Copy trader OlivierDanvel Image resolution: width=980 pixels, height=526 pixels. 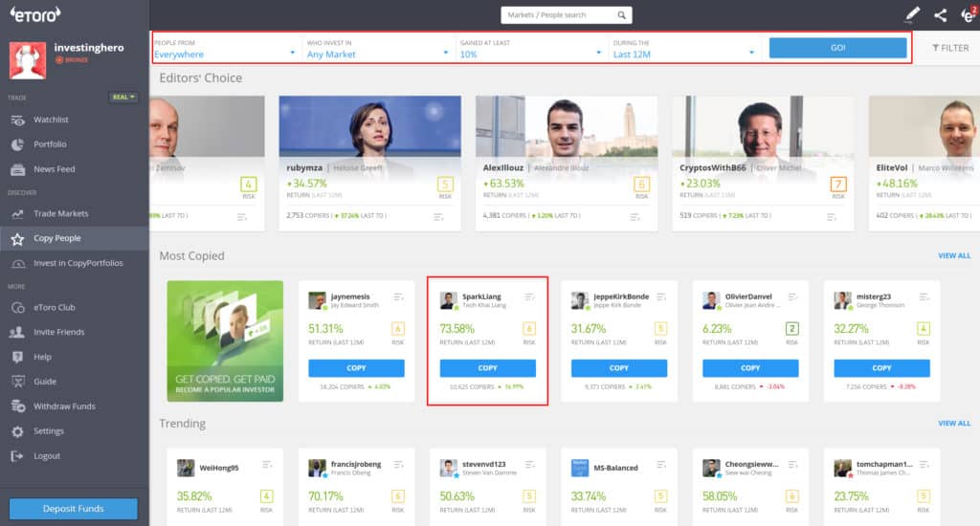(750, 368)
